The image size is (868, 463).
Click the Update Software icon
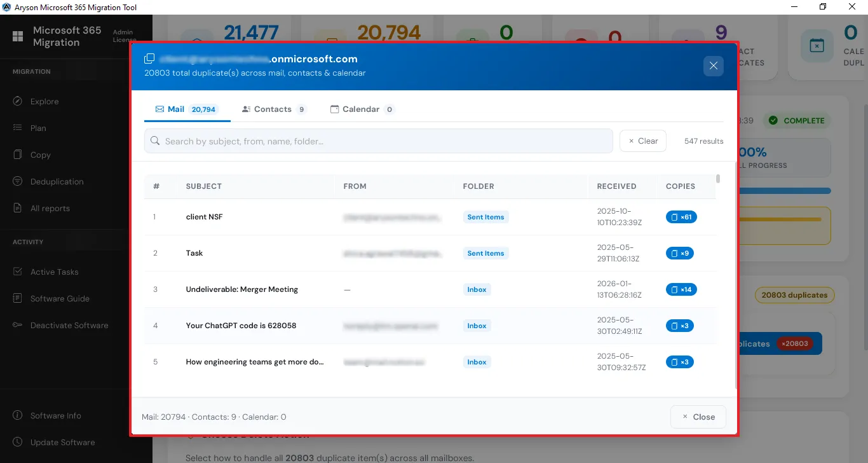[18, 442]
